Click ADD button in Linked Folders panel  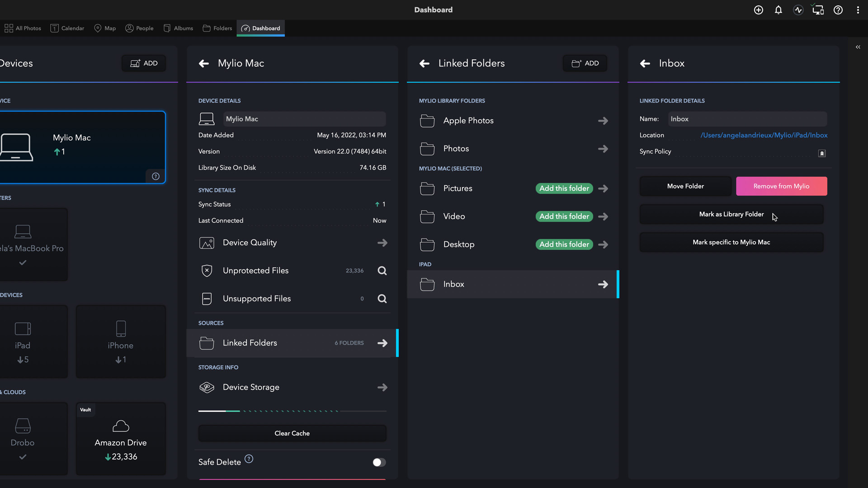click(585, 63)
